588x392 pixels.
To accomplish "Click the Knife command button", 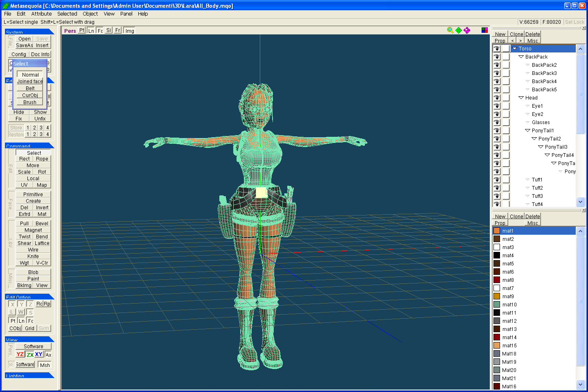I will coord(33,256).
